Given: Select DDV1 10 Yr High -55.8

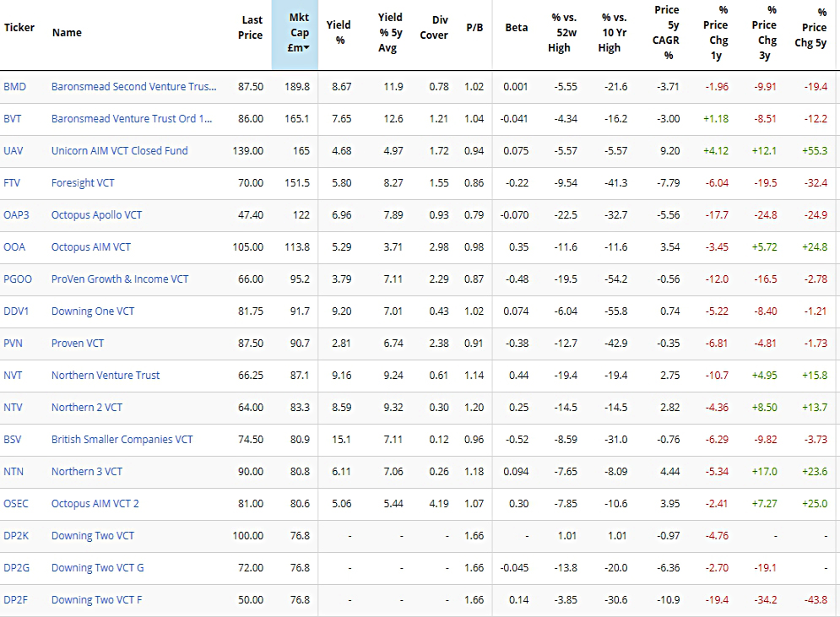Looking at the screenshot, I should [616, 311].
